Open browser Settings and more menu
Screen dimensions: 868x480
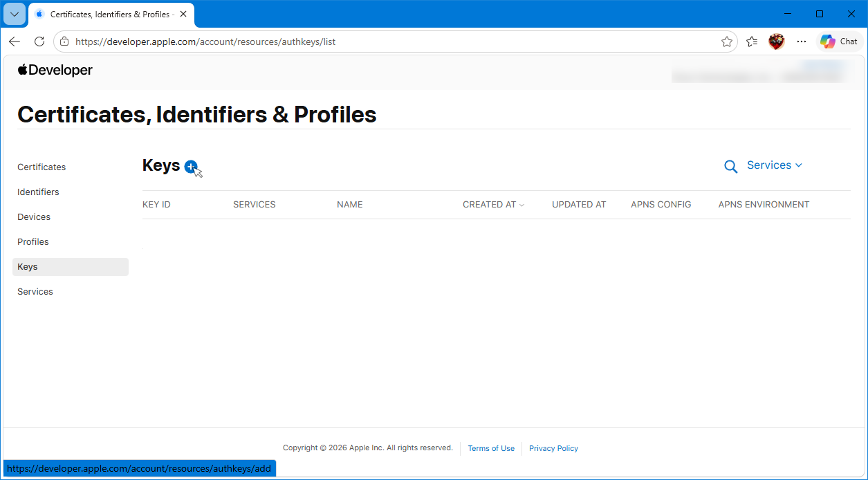point(802,41)
